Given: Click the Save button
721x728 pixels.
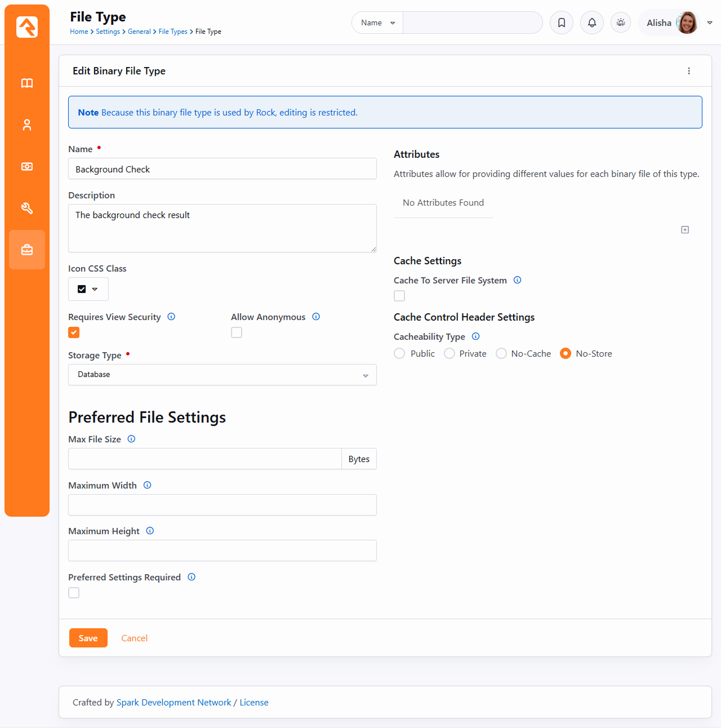Looking at the screenshot, I should coord(88,638).
